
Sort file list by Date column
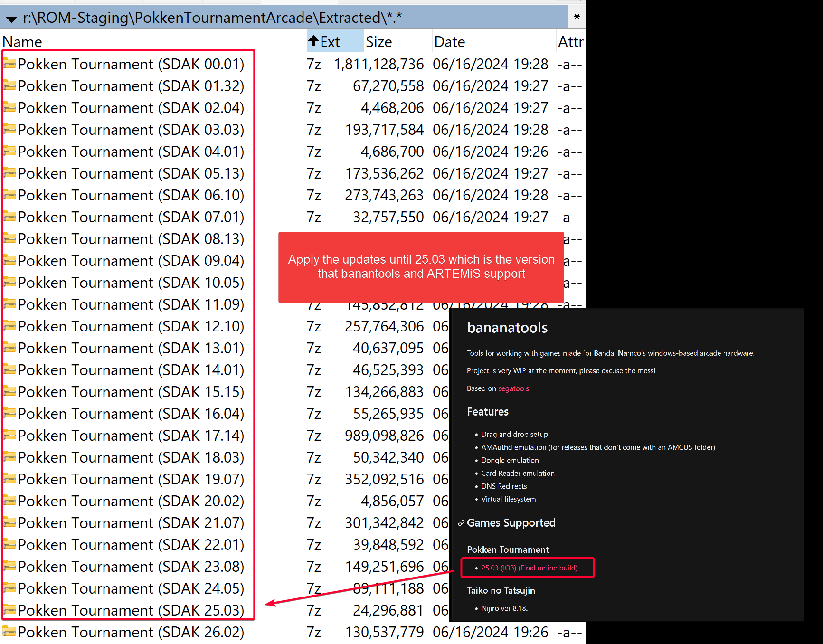coord(494,41)
